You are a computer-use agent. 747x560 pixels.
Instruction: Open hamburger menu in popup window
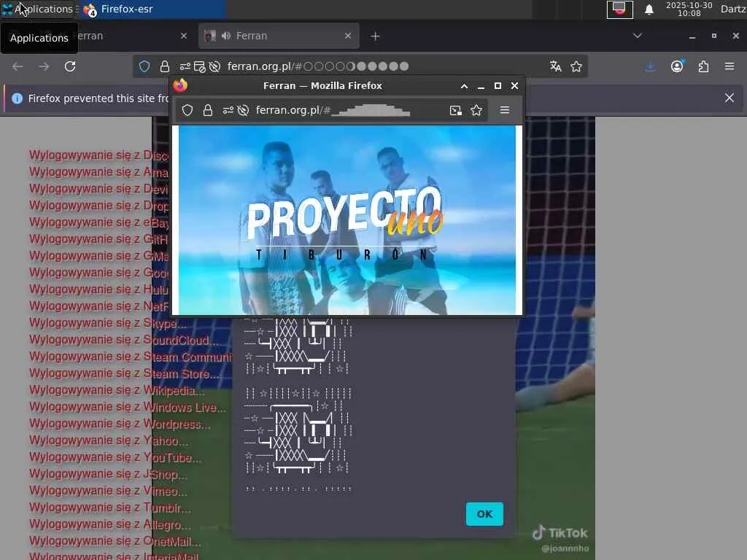[505, 111]
